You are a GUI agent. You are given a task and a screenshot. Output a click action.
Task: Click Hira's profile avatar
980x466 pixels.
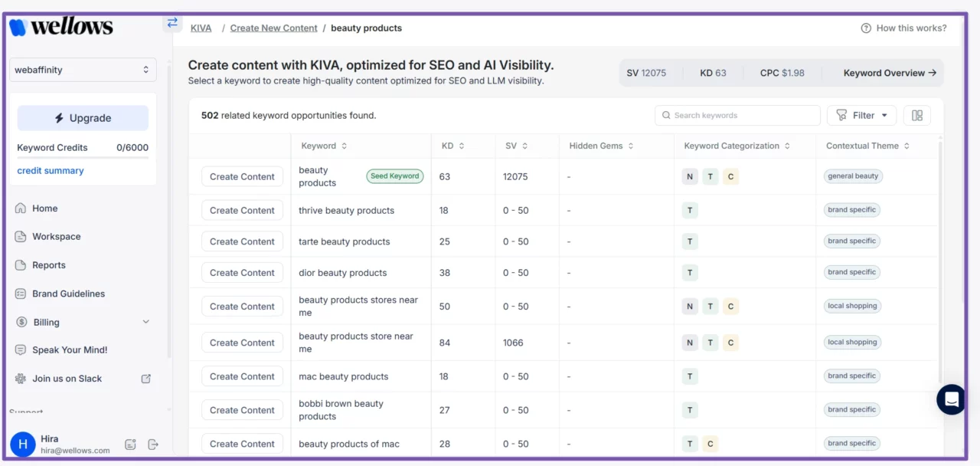(x=22, y=444)
